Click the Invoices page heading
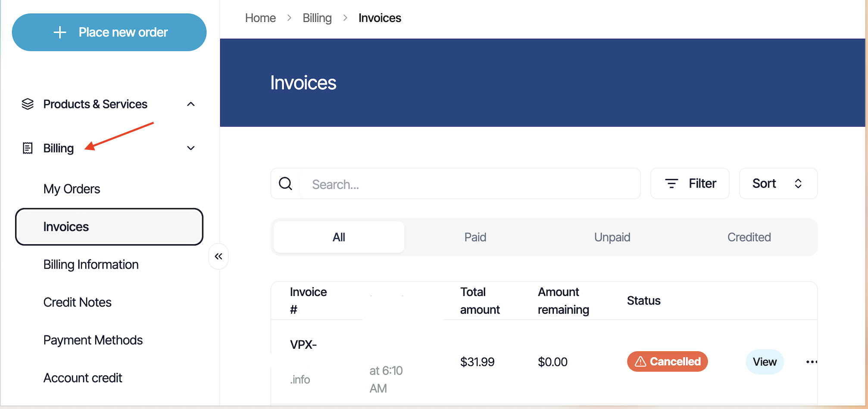The height and width of the screenshot is (409, 868). [303, 83]
